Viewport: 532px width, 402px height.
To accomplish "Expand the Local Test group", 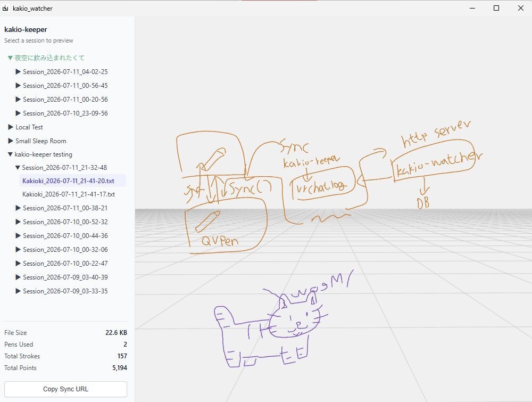I will pyautogui.click(x=26, y=127).
